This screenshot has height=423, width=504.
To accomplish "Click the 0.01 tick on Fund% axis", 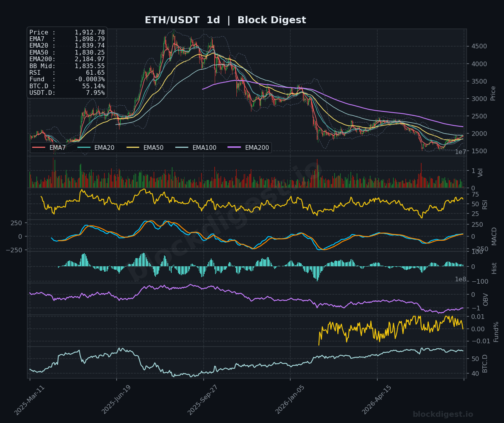I will [478, 317].
